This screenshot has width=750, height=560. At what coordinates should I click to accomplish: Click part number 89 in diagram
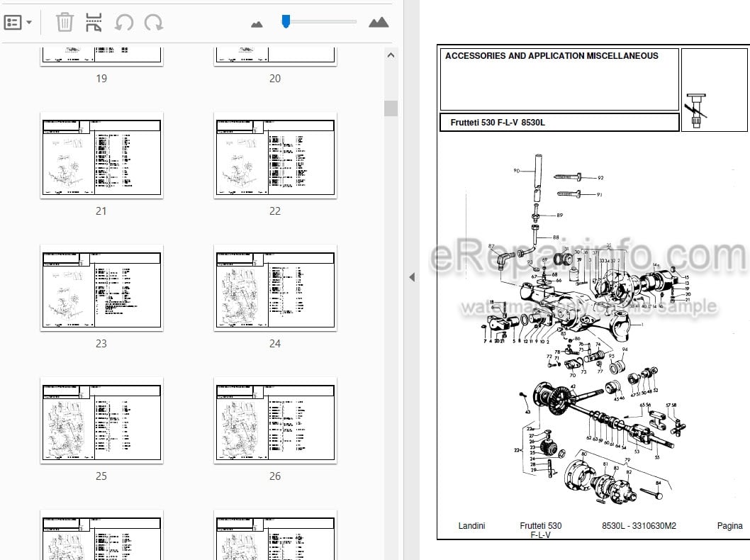click(559, 215)
